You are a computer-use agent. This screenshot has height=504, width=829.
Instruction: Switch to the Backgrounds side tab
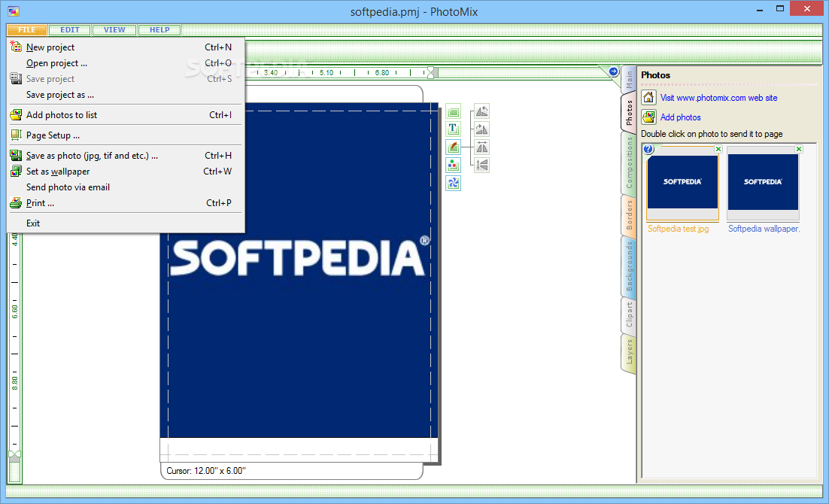click(x=629, y=266)
